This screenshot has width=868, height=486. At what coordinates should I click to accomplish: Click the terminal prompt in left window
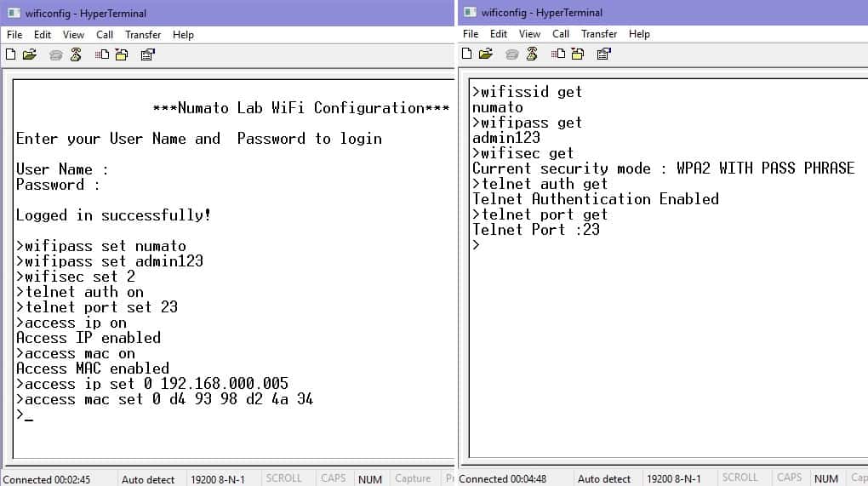point(26,415)
